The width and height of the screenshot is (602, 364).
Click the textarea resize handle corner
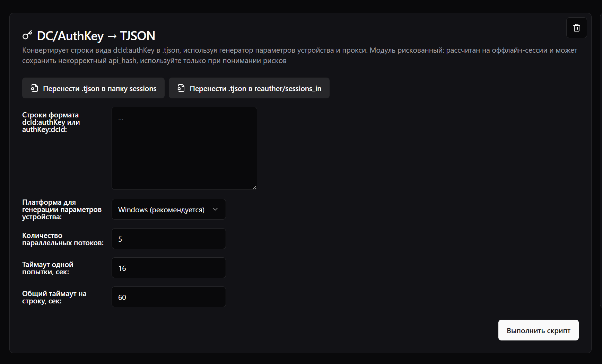coord(254,187)
